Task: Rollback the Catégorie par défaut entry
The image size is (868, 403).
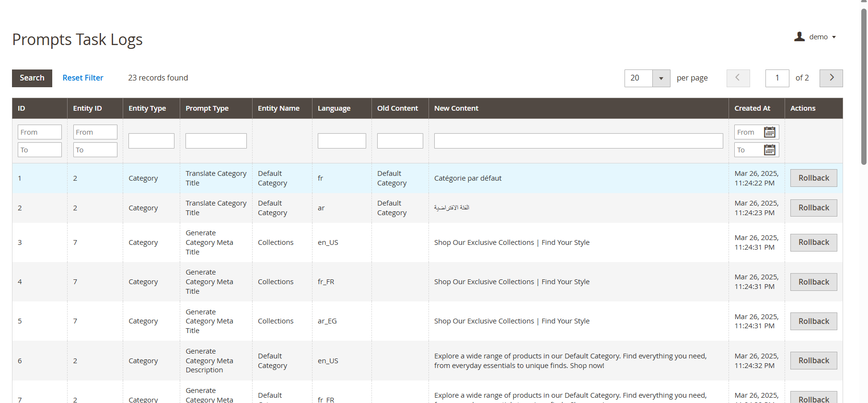Action: pos(813,178)
